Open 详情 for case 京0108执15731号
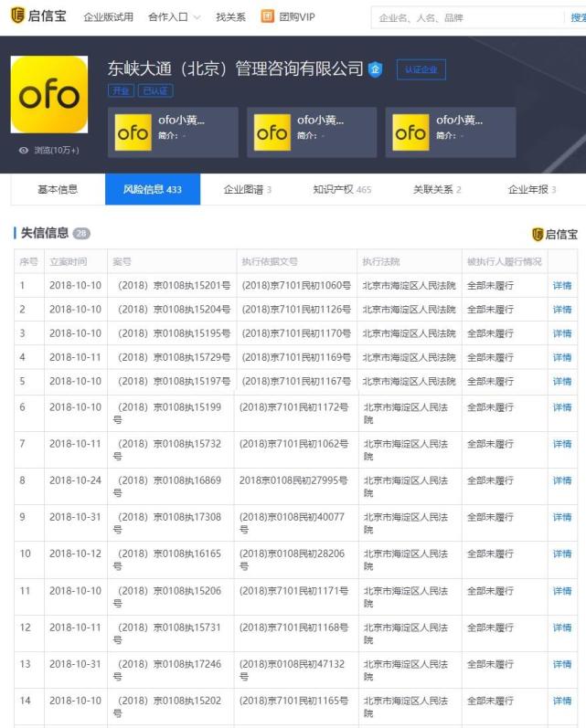This screenshot has height=728, width=586. coord(562,628)
